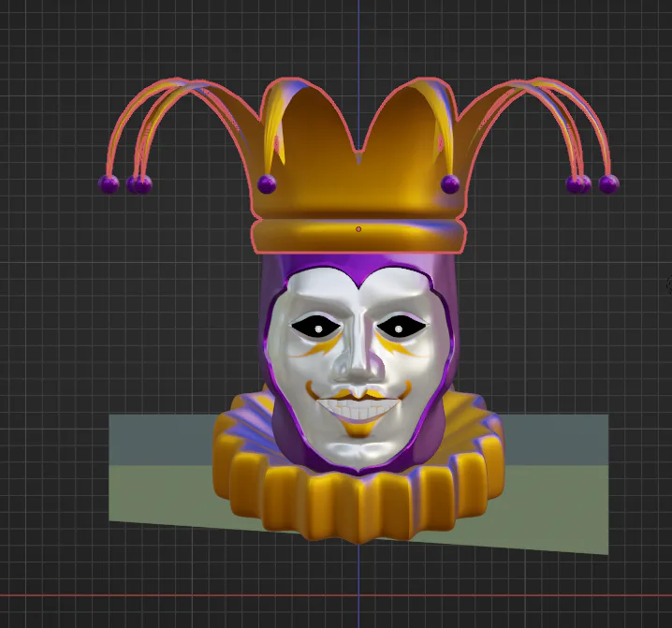
Task: Click the orange origin dot on the hat band
Action: 358,229
